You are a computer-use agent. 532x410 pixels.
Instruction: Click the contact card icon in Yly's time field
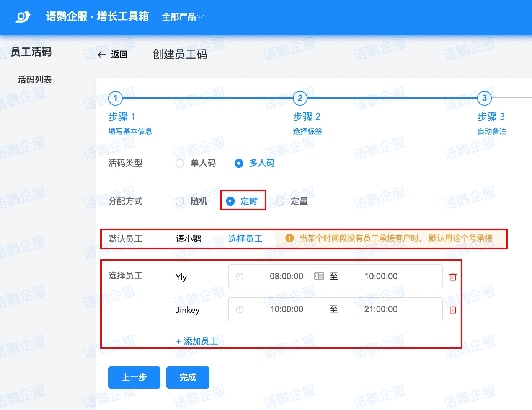pyautogui.click(x=319, y=276)
